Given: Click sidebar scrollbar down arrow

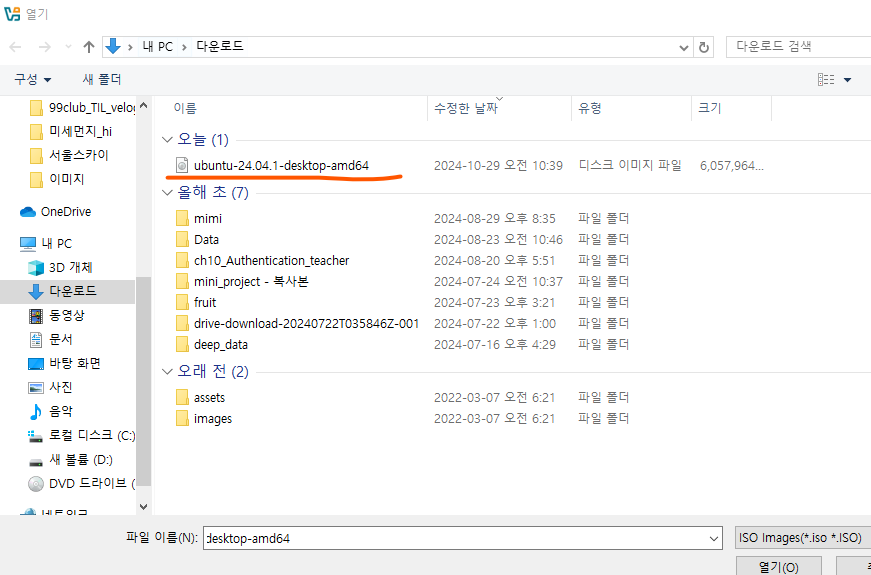Looking at the screenshot, I should pos(143,507).
